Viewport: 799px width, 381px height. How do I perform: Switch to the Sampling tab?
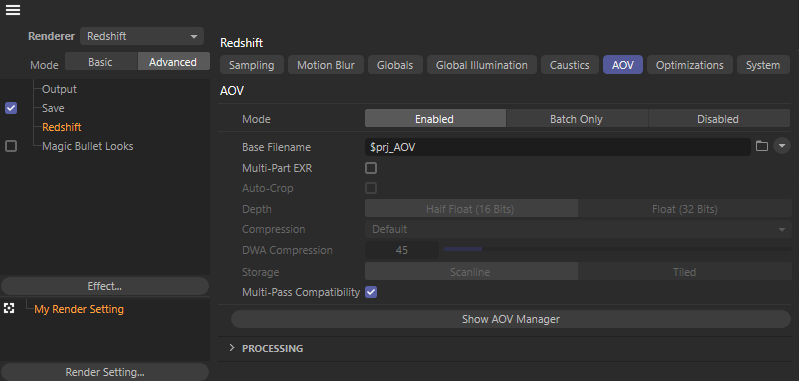251,65
